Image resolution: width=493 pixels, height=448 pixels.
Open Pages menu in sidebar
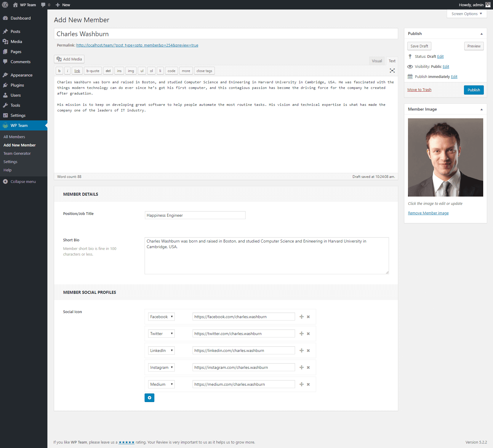click(x=24, y=52)
